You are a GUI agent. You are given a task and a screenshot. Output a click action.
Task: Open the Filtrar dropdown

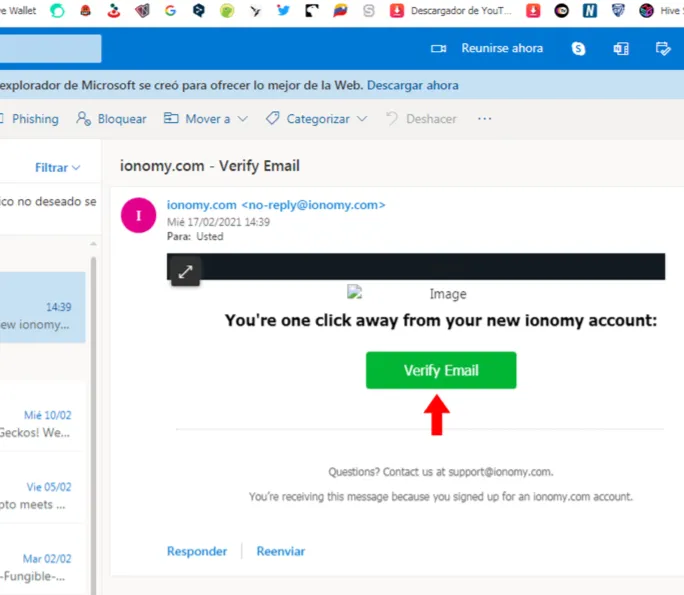coord(57,168)
